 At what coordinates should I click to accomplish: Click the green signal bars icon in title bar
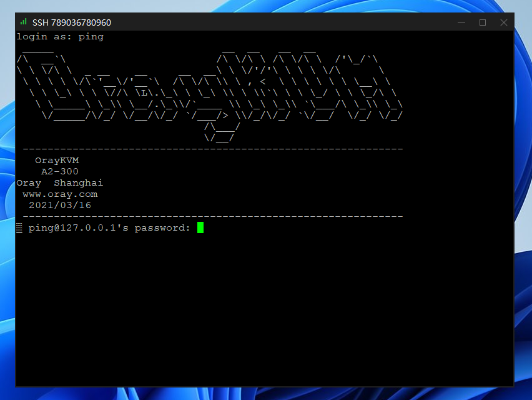pos(23,22)
